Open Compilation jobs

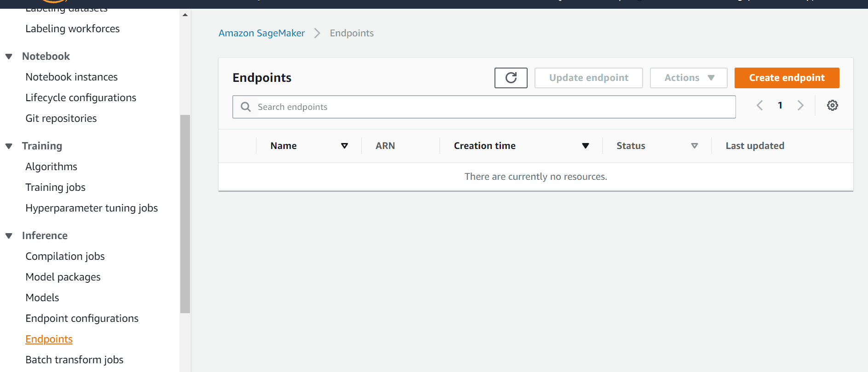tap(65, 256)
